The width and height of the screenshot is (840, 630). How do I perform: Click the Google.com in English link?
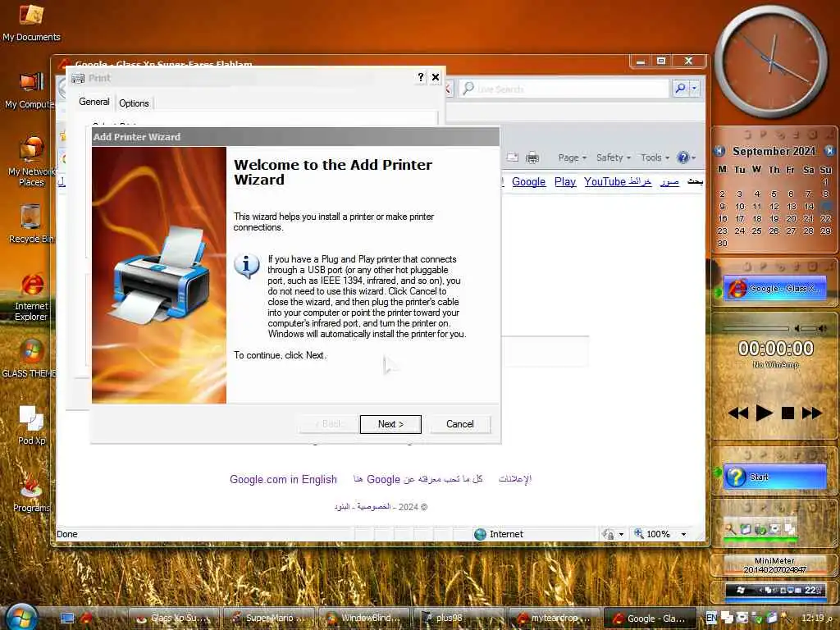tap(283, 479)
